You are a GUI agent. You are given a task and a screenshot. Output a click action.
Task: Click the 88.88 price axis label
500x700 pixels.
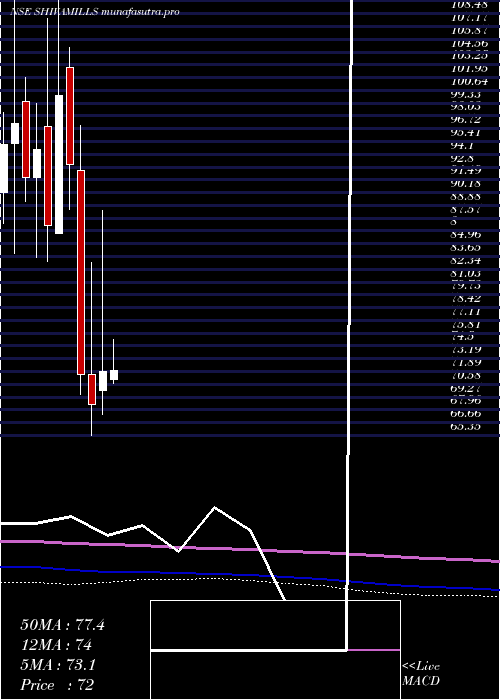467,196
